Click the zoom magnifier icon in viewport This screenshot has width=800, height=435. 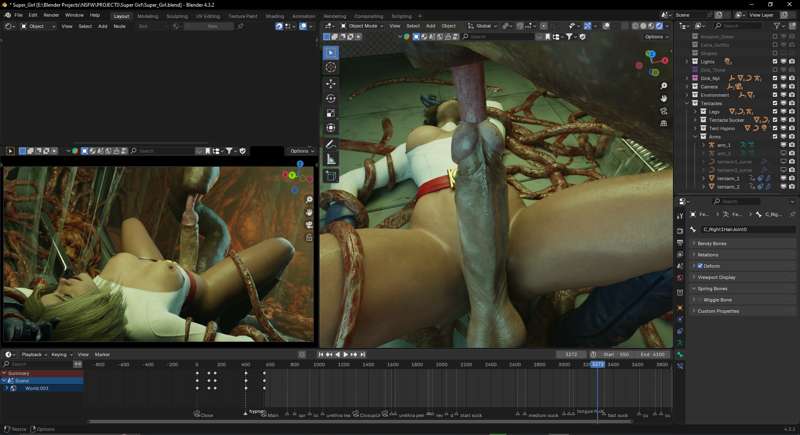tap(664, 86)
